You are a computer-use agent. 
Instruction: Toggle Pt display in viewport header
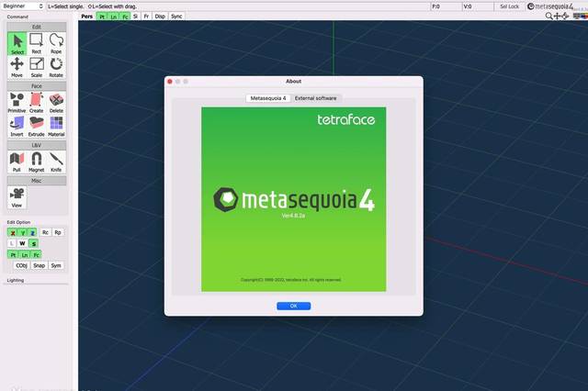102,17
